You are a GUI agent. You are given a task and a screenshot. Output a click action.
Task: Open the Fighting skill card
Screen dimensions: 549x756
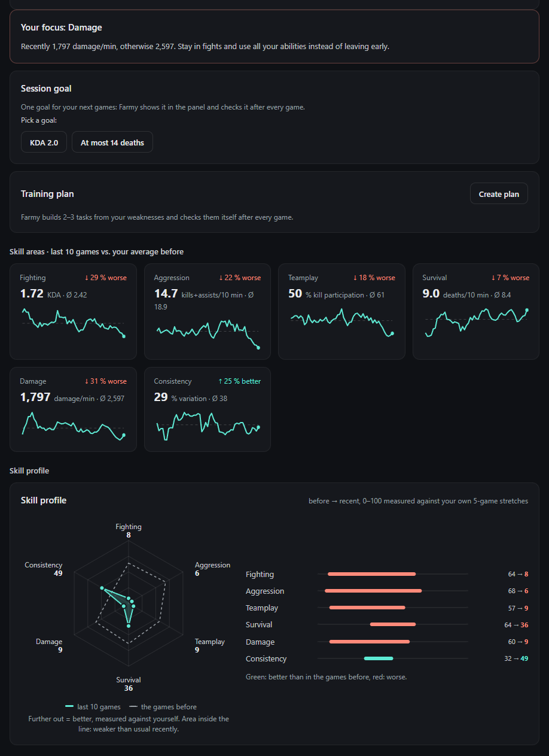73,311
